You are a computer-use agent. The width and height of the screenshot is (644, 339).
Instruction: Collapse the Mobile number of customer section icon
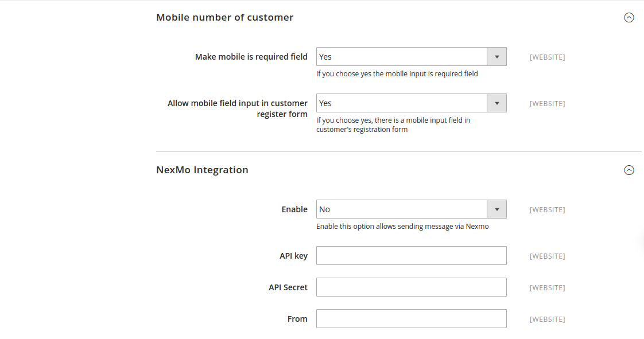coord(629,18)
